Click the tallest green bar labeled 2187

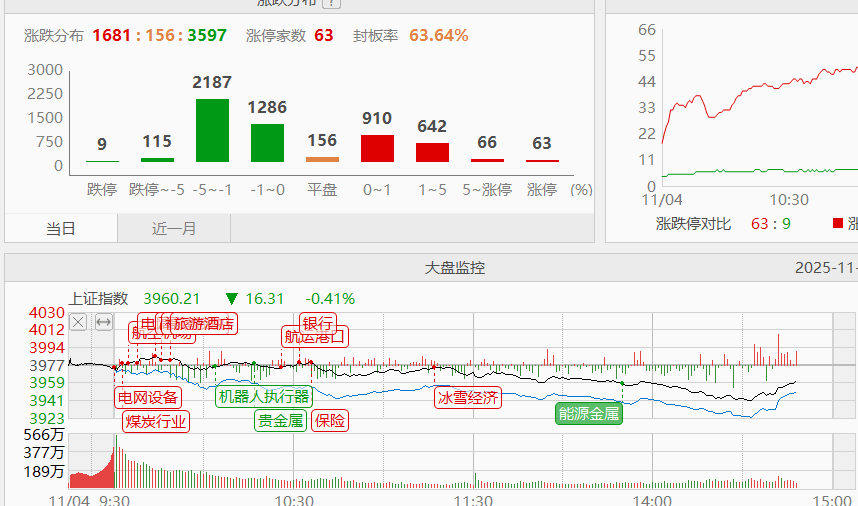[212, 130]
